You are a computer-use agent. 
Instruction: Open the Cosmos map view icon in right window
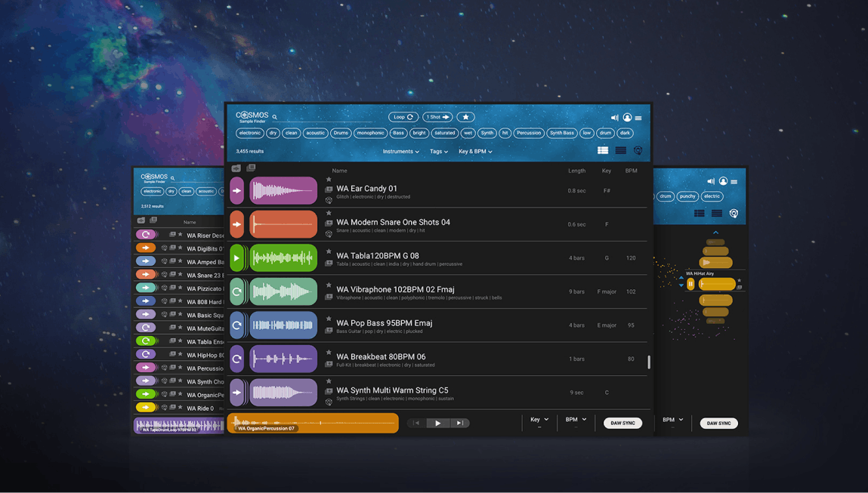pos(734,214)
